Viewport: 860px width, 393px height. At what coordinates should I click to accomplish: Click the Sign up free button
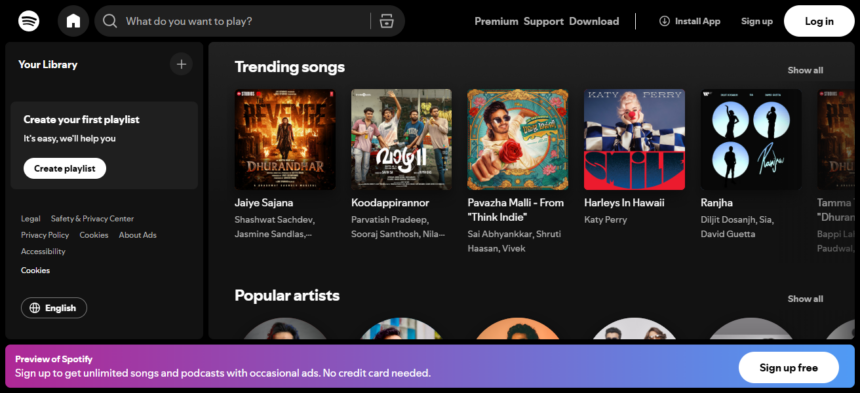click(x=788, y=368)
